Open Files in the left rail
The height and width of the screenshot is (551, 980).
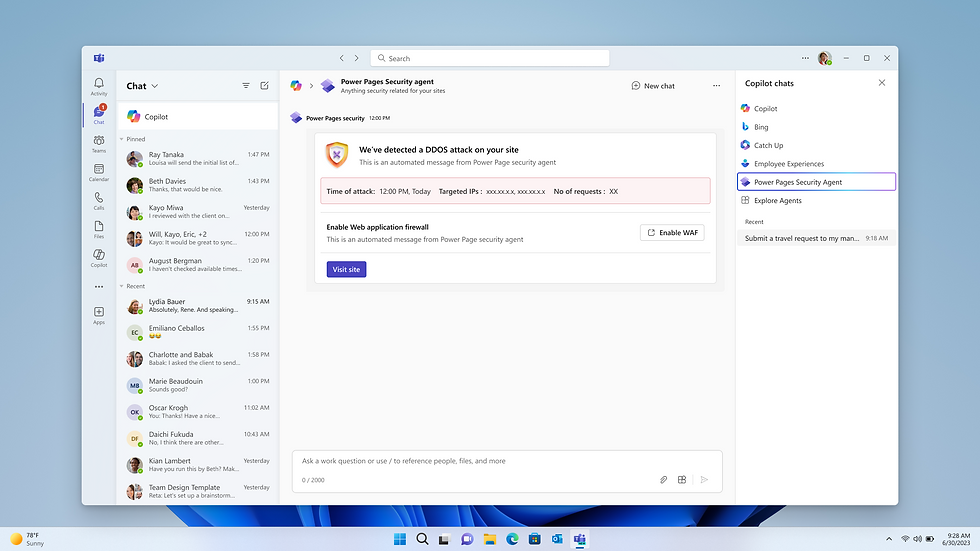coord(99,229)
